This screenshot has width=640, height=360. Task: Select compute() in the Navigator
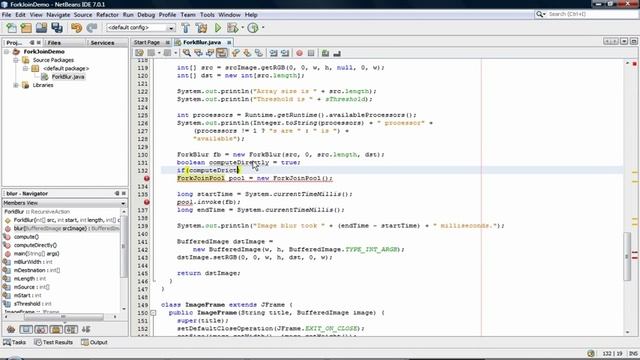pos(27,237)
